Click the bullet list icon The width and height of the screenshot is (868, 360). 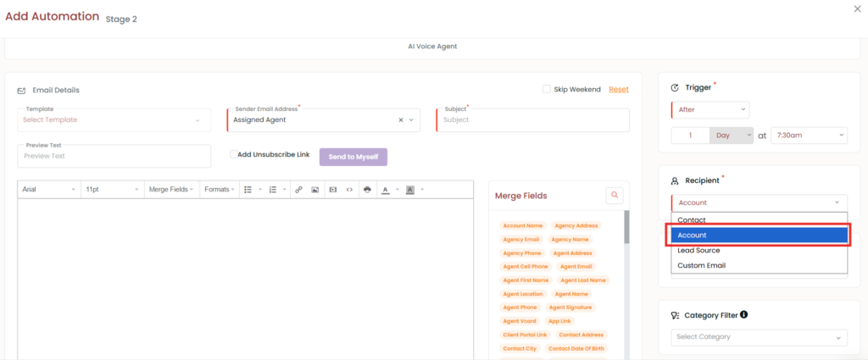click(x=248, y=189)
